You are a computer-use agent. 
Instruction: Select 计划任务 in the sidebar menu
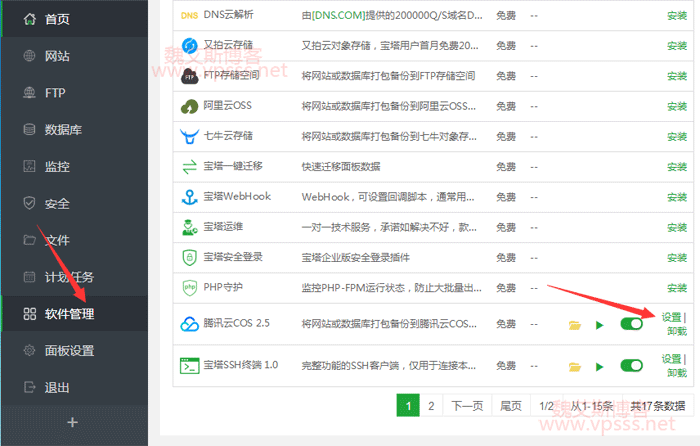pos(71,277)
